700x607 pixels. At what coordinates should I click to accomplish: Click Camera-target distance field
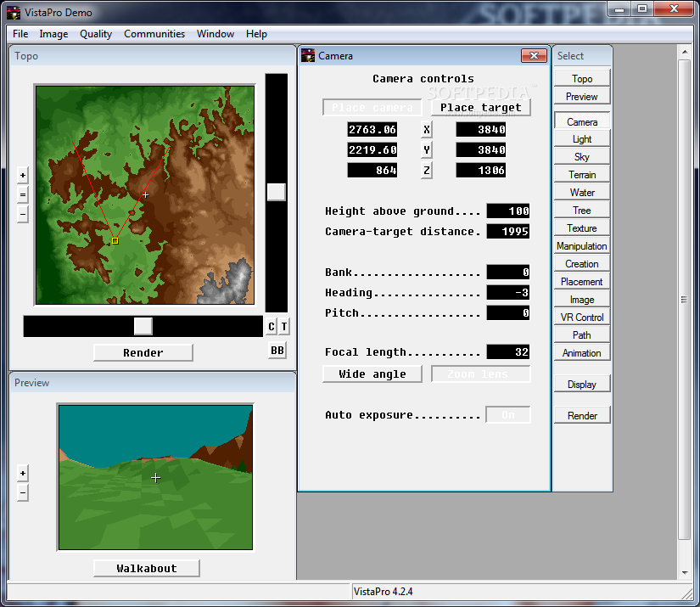(x=508, y=232)
